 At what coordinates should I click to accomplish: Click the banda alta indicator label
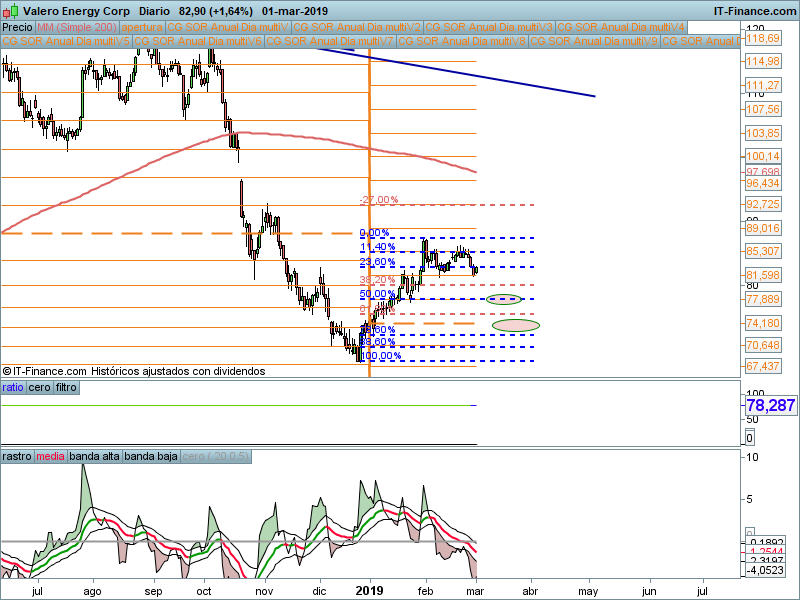pos(94,456)
